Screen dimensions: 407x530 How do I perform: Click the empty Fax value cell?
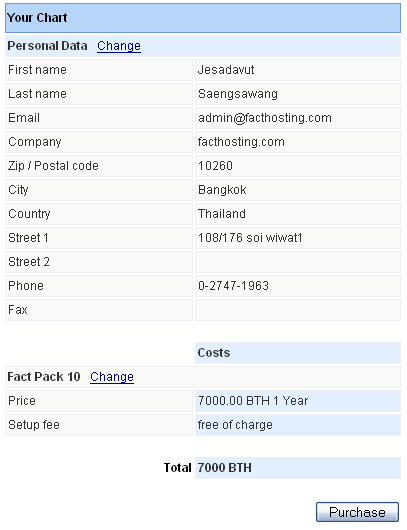pyautogui.click(x=298, y=310)
